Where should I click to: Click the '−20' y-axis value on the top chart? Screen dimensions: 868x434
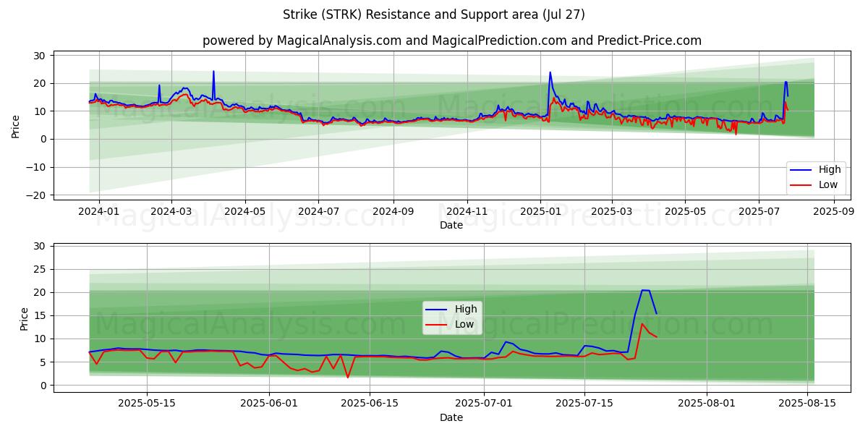[38, 195]
